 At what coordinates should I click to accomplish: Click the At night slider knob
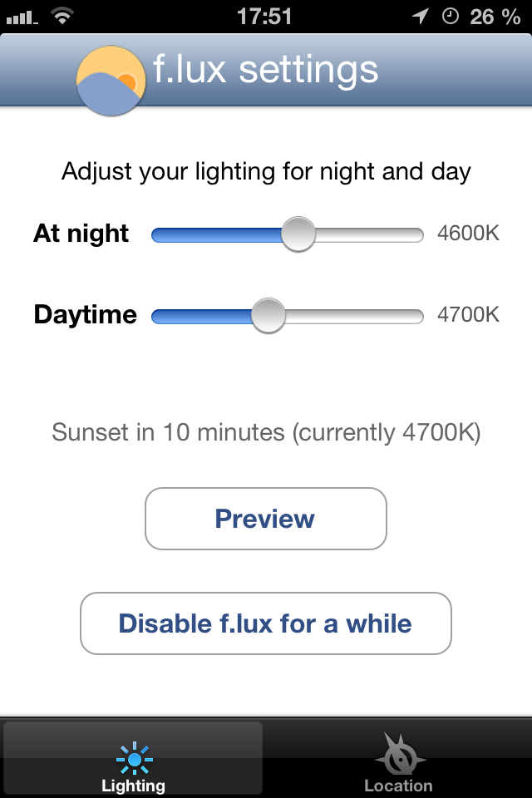click(298, 234)
